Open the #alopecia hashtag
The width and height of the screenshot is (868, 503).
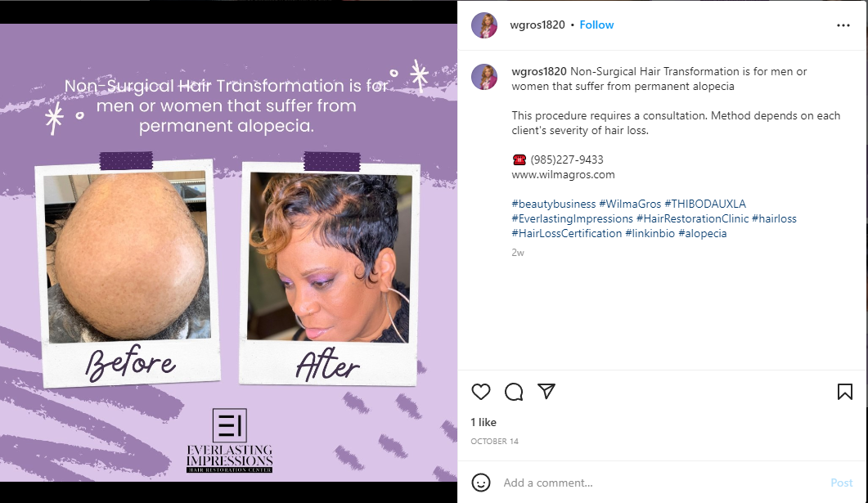703,234
